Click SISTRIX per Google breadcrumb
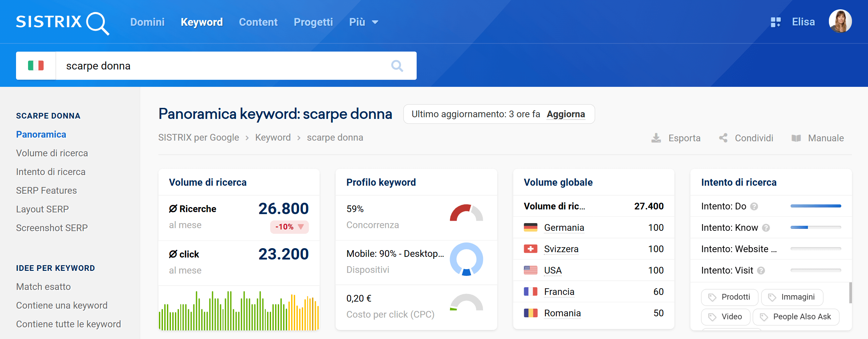The height and width of the screenshot is (339, 868). [198, 138]
